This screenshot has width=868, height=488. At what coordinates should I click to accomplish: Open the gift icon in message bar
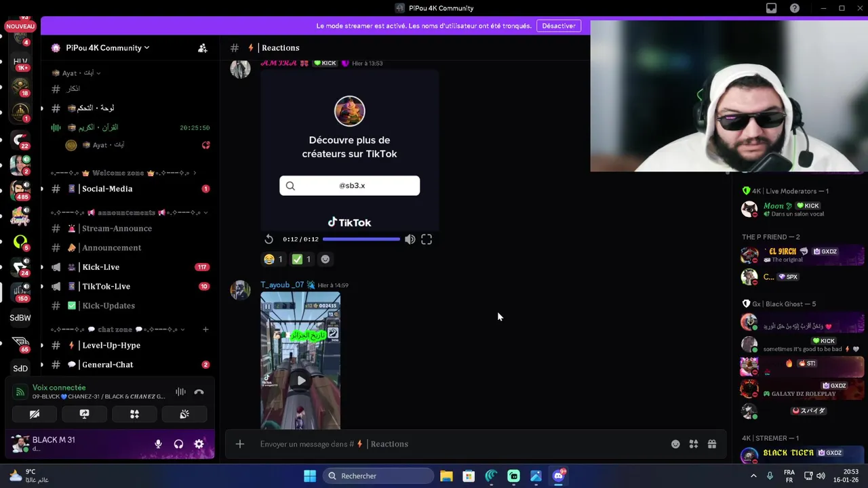pos(712,444)
